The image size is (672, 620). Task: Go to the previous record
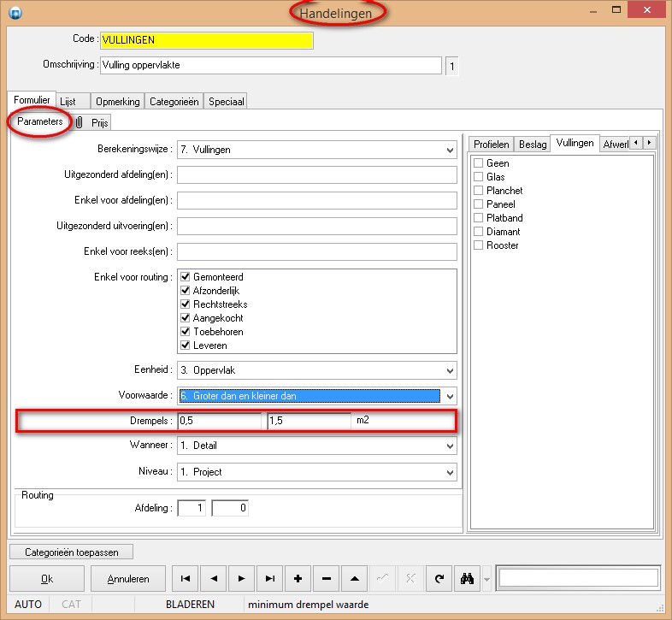click(214, 578)
